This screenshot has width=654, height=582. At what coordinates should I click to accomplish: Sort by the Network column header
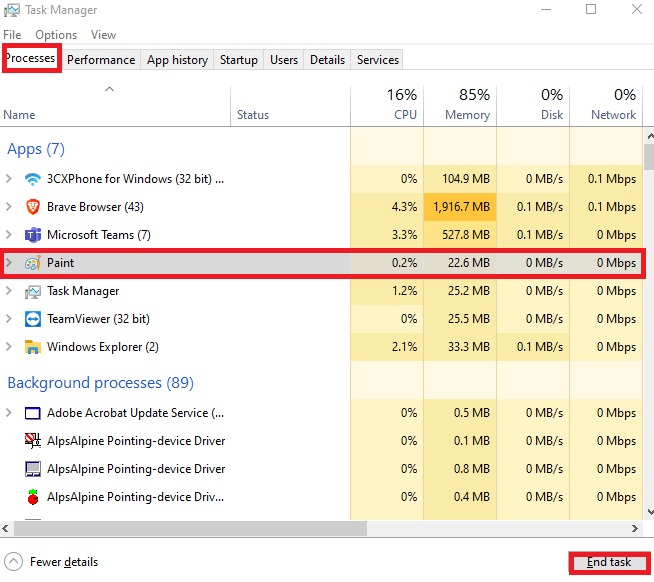(x=606, y=106)
